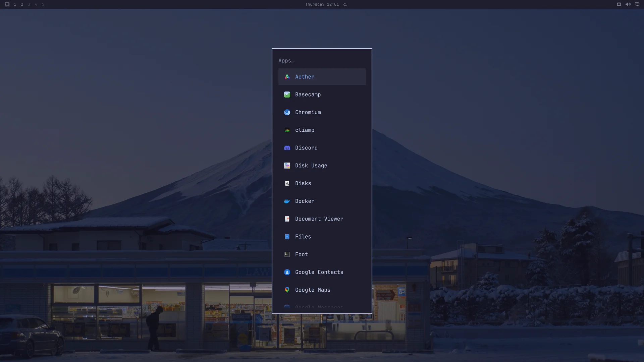Click the volume speaker icon in tray
The image size is (644, 362).
(628, 4)
